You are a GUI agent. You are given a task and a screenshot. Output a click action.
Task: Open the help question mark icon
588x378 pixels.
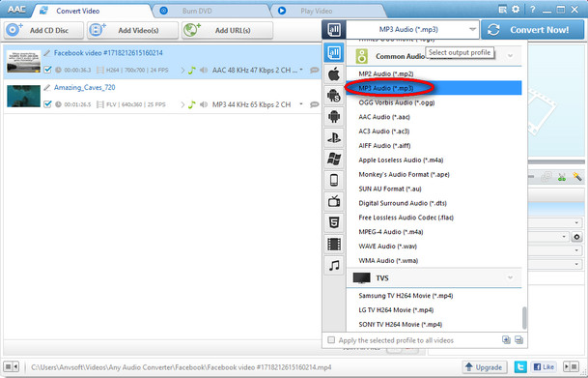(x=533, y=10)
